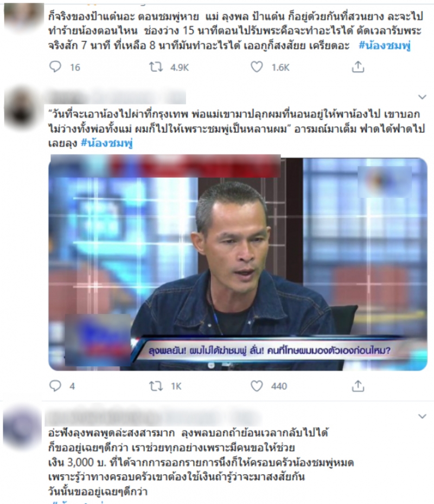This screenshot has width=434, height=504.
Task: View the 4.9K retweet count
Action: (180, 68)
